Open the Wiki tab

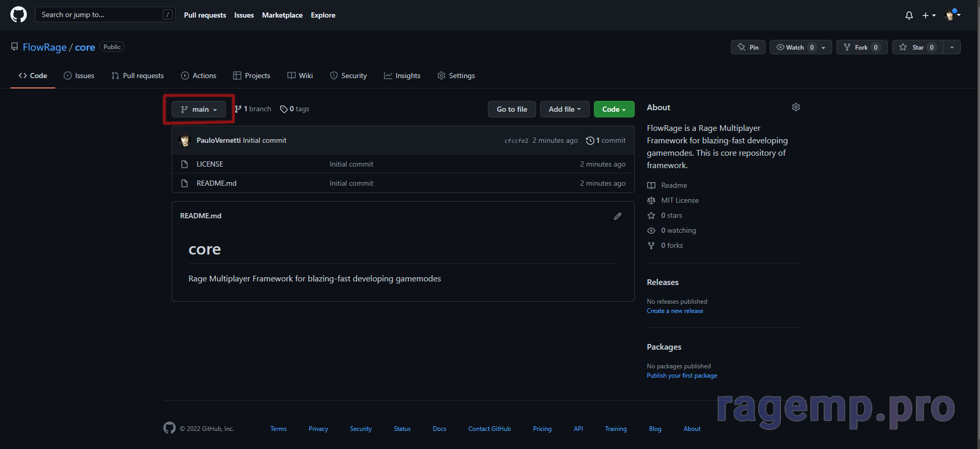pyautogui.click(x=300, y=76)
